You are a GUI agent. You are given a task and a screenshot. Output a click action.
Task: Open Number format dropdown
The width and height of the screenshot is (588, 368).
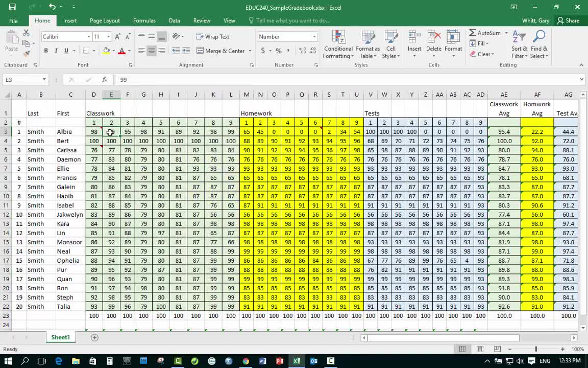[314, 36]
